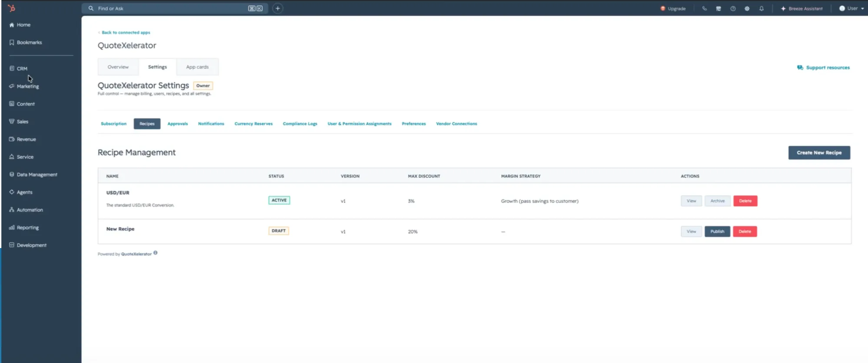Screen dimensions: 868x363
Task: Focus the Find or Ask search field
Action: (175, 8)
